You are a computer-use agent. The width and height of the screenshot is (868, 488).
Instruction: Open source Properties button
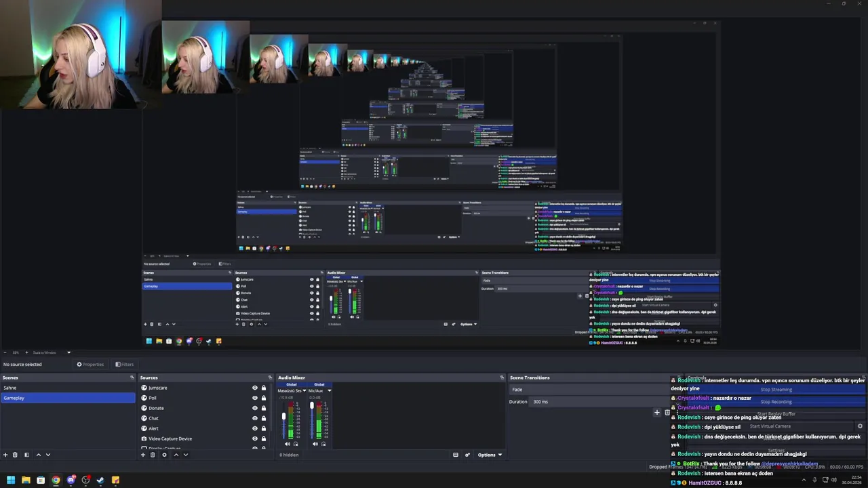point(91,364)
